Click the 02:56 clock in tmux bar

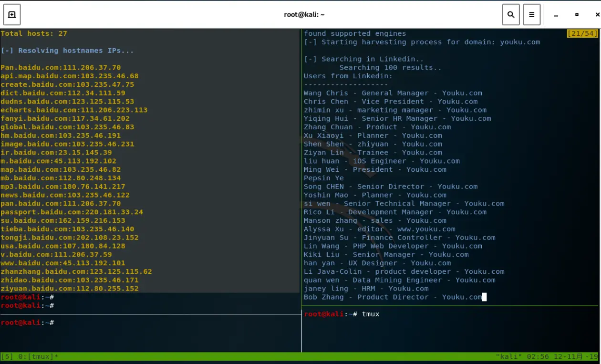coord(538,356)
